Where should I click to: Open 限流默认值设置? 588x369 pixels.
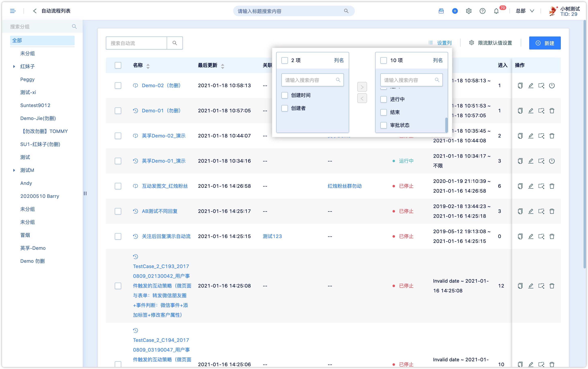click(490, 43)
